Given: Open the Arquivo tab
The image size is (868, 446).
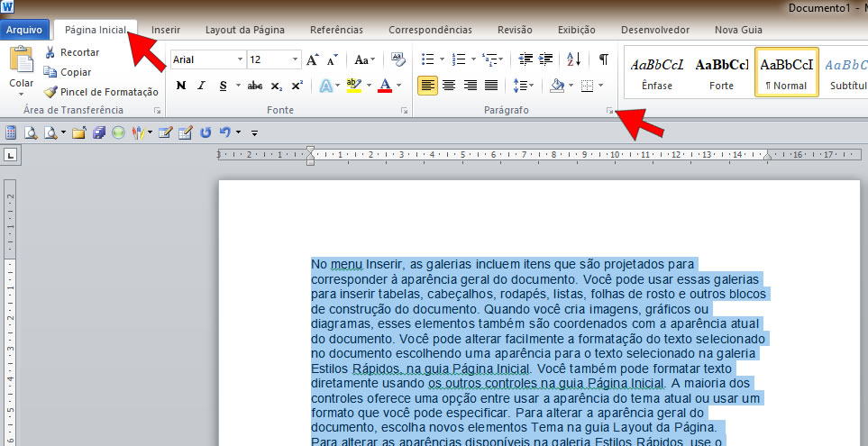Looking at the screenshot, I should coord(24,30).
